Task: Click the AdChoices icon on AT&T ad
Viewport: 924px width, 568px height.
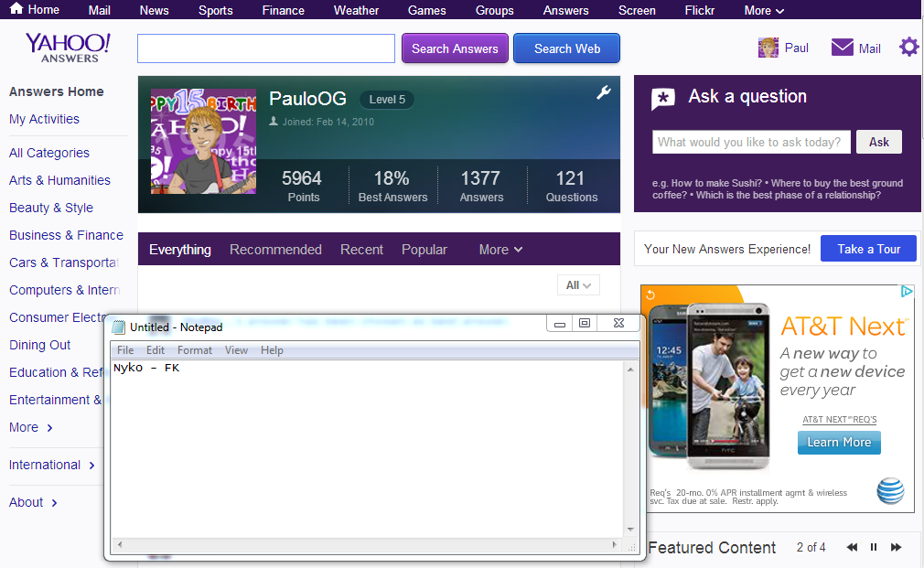Action: [x=907, y=291]
